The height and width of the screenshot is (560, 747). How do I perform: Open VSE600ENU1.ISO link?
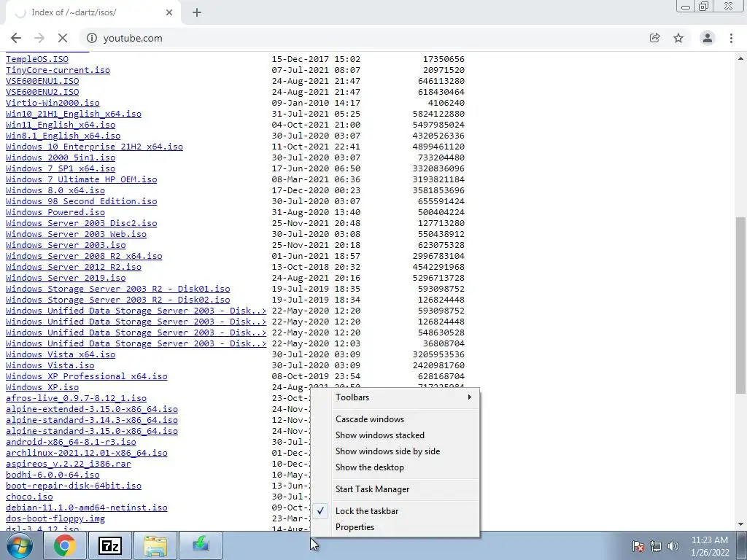(x=42, y=81)
